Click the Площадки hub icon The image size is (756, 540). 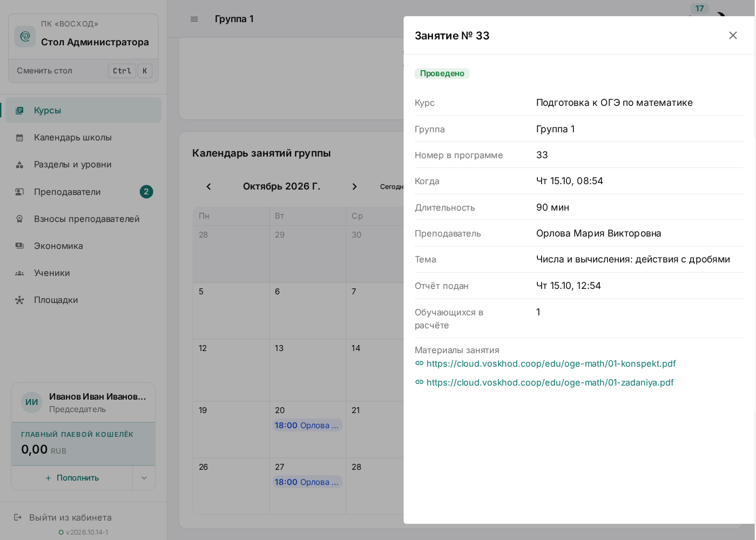pos(19,300)
